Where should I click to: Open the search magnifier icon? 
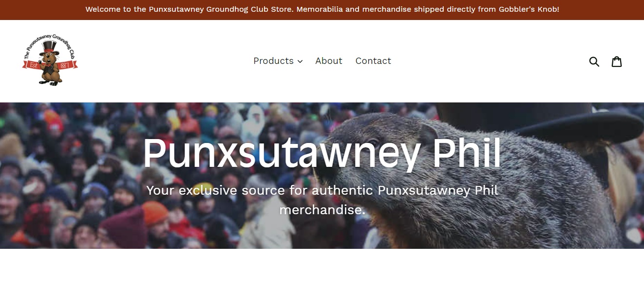tap(594, 61)
